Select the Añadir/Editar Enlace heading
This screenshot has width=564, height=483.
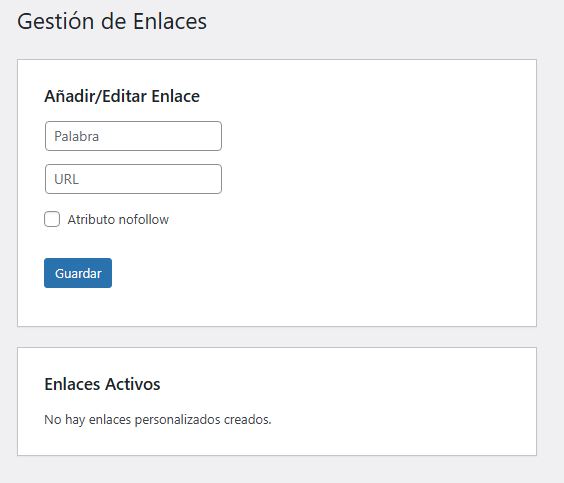coord(122,96)
